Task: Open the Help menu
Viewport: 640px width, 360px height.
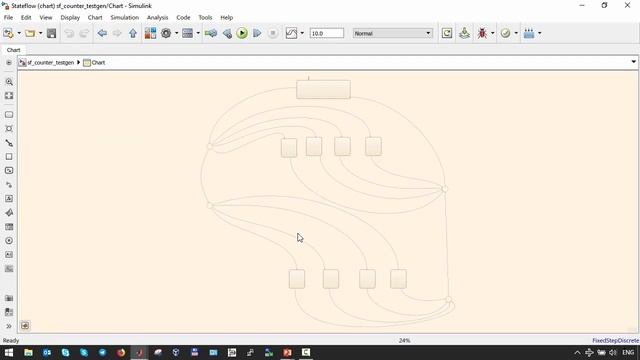Action: pyautogui.click(x=227, y=18)
